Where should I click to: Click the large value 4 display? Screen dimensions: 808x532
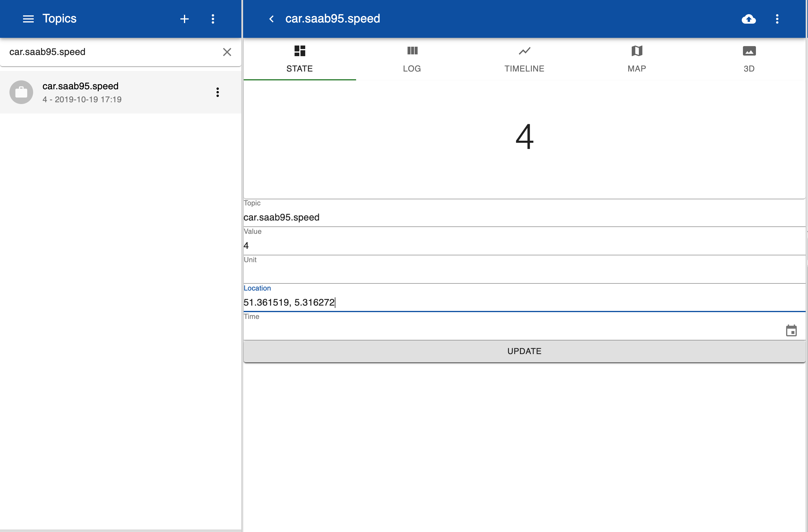[x=525, y=137]
